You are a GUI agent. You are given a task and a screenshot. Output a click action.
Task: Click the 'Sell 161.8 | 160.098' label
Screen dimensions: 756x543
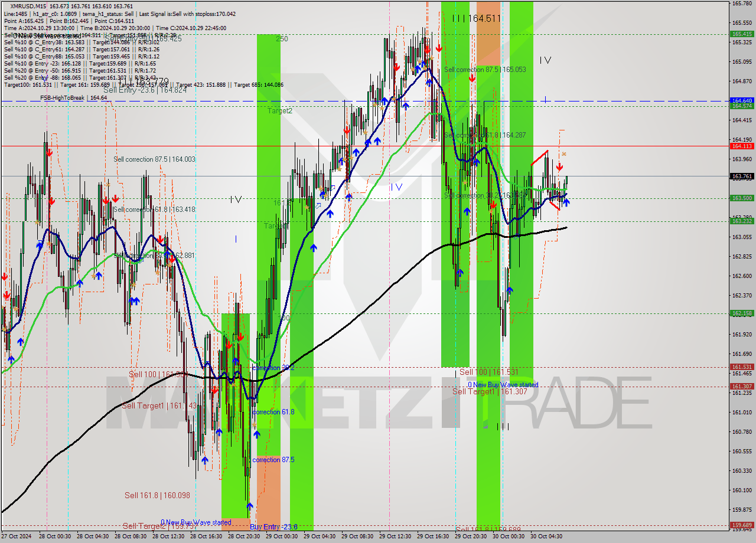[x=157, y=495]
